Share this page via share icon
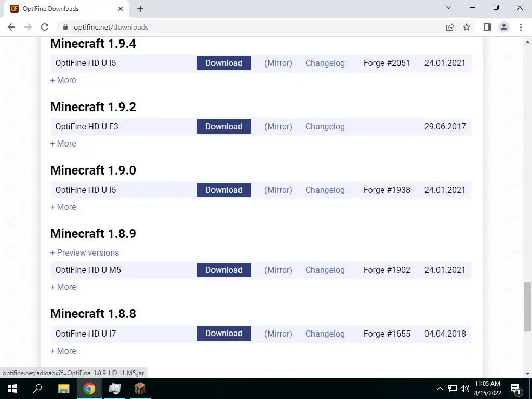The height and width of the screenshot is (399, 532). point(450,27)
